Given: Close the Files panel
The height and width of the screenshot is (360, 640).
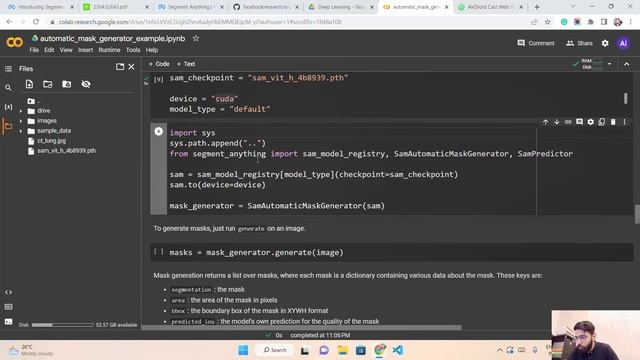Looking at the screenshot, I should click(131, 67).
